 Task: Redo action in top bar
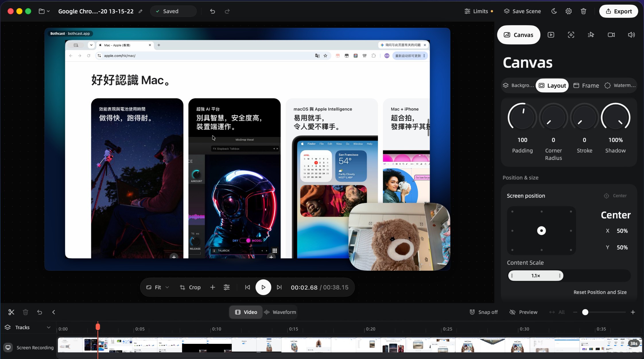227,11
